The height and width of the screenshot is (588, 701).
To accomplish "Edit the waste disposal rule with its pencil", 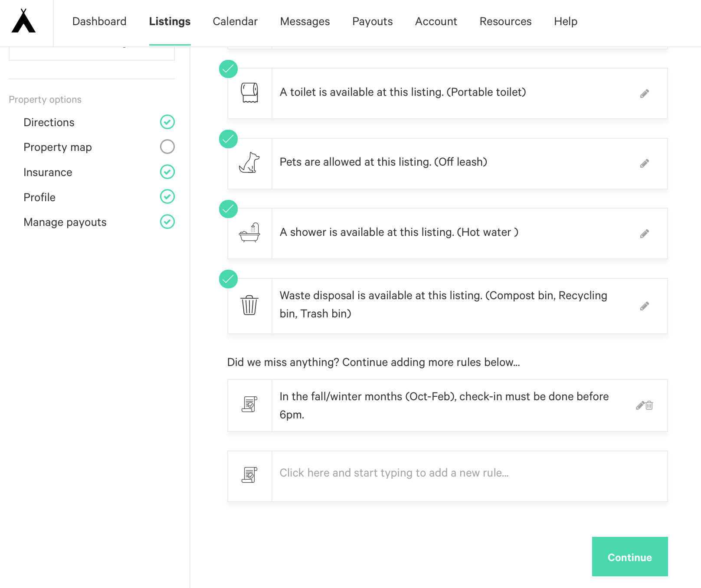I will pyautogui.click(x=645, y=306).
